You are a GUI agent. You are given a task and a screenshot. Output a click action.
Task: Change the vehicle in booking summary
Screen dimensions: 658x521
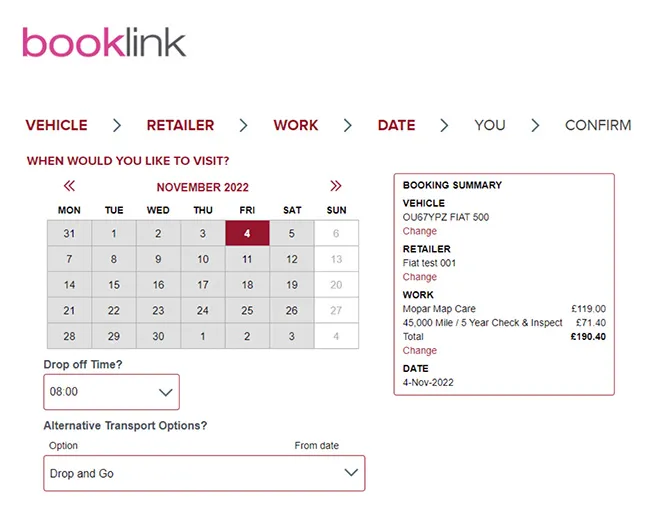(x=419, y=231)
